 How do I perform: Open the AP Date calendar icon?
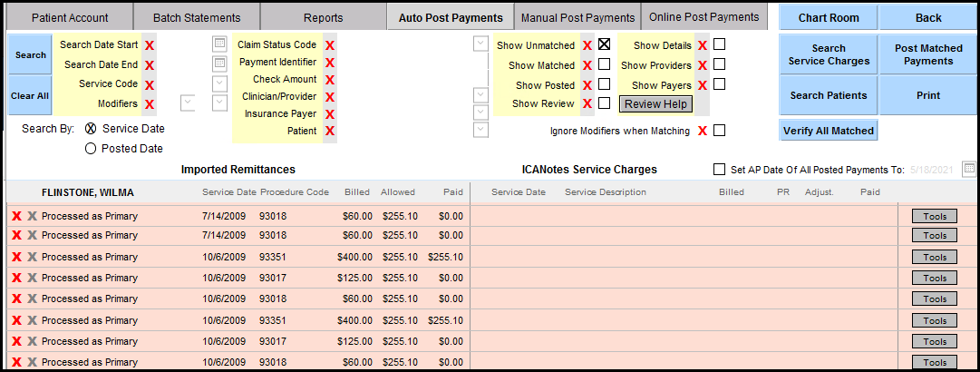coord(969,169)
